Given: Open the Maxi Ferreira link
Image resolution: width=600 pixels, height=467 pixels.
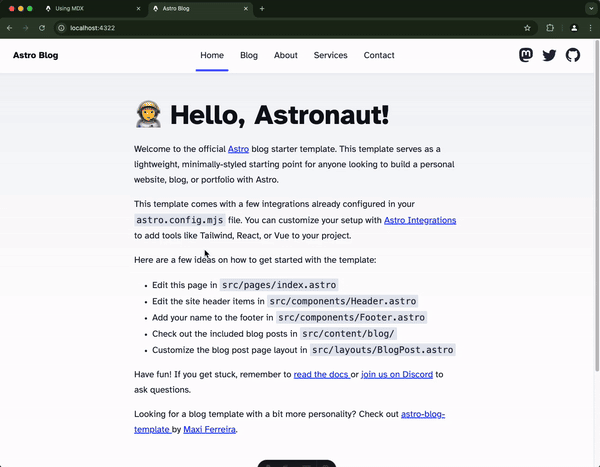Looking at the screenshot, I should click(x=209, y=429).
